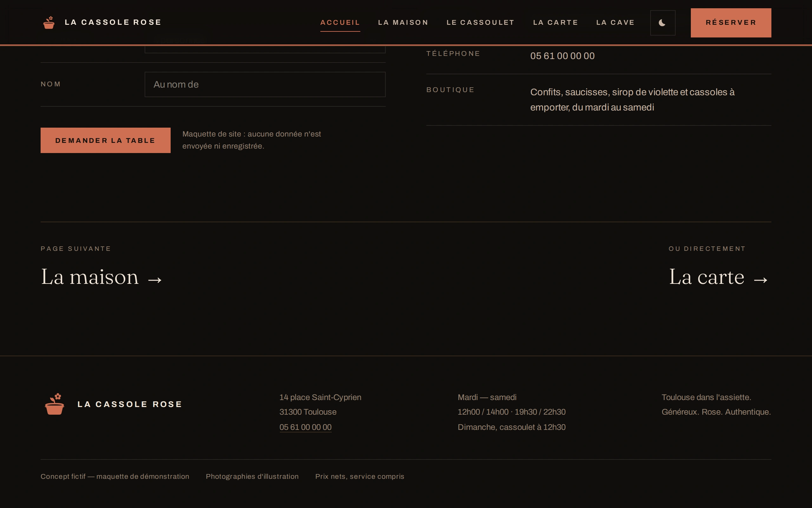Click the footer phone number 05 61 00 00 00
Viewport: 812px width, 508px height.
(x=305, y=427)
